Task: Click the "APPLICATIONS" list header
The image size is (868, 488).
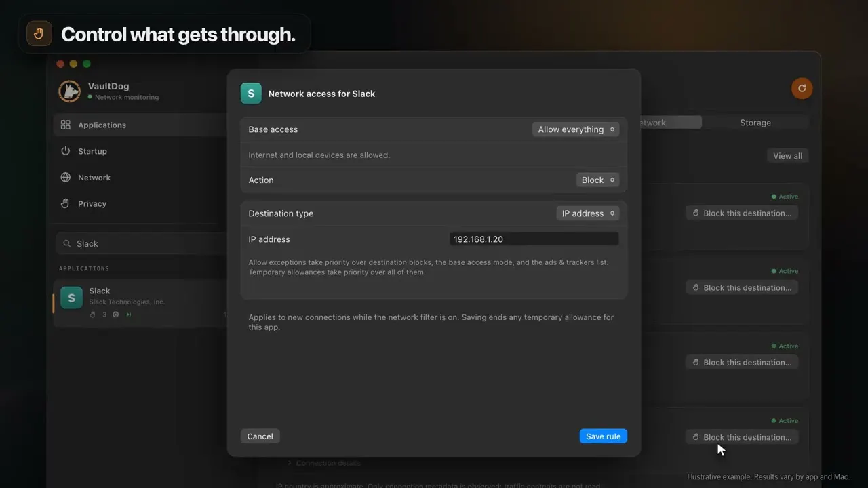Action: 84,268
